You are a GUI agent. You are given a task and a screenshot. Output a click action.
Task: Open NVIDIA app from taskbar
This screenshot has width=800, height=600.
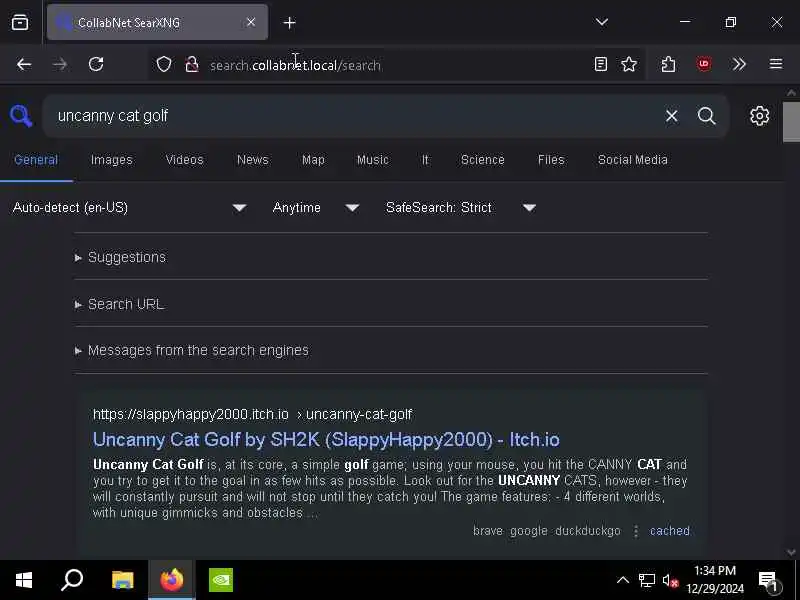[220, 580]
